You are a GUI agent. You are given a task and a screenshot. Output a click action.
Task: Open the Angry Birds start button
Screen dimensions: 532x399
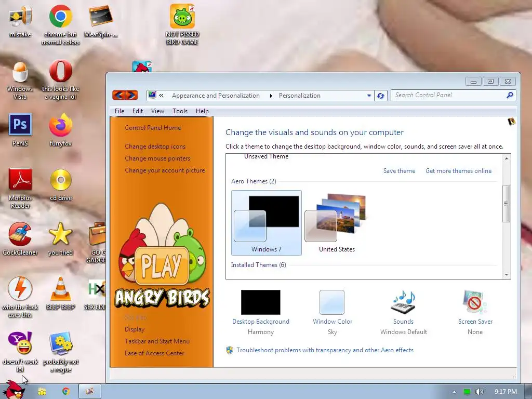[x=14, y=390]
